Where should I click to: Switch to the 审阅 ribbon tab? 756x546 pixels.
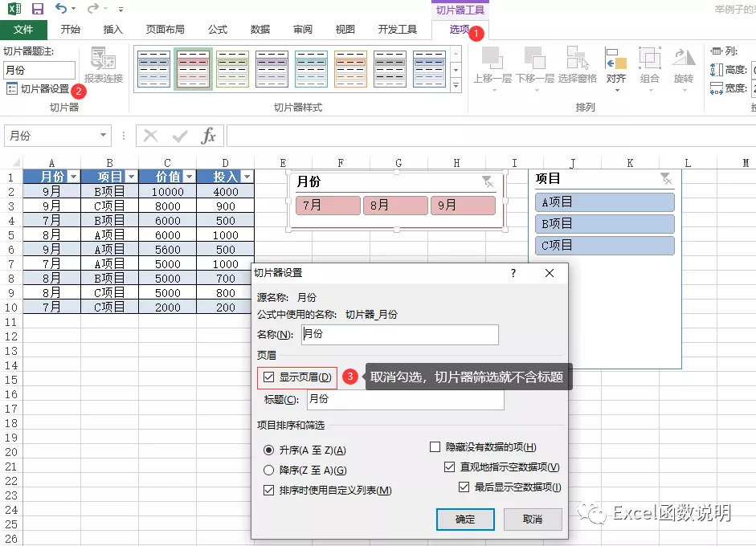pyautogui.click(x=302, y=30)
